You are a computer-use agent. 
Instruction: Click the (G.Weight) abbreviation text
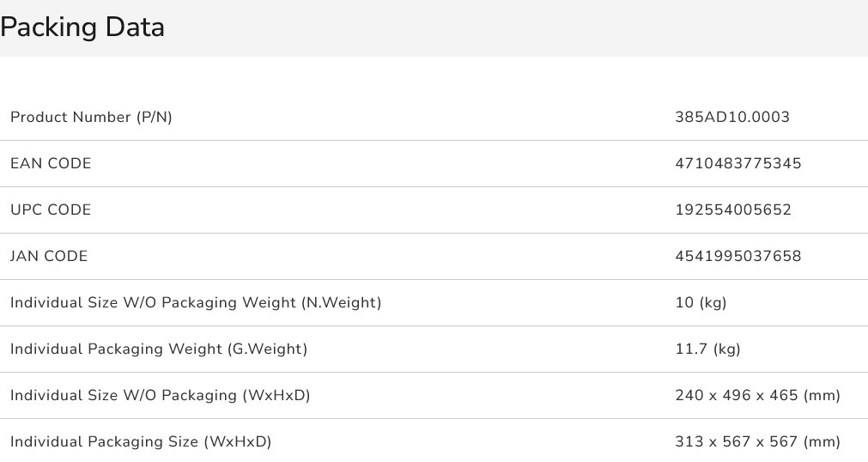click(269, 349)
